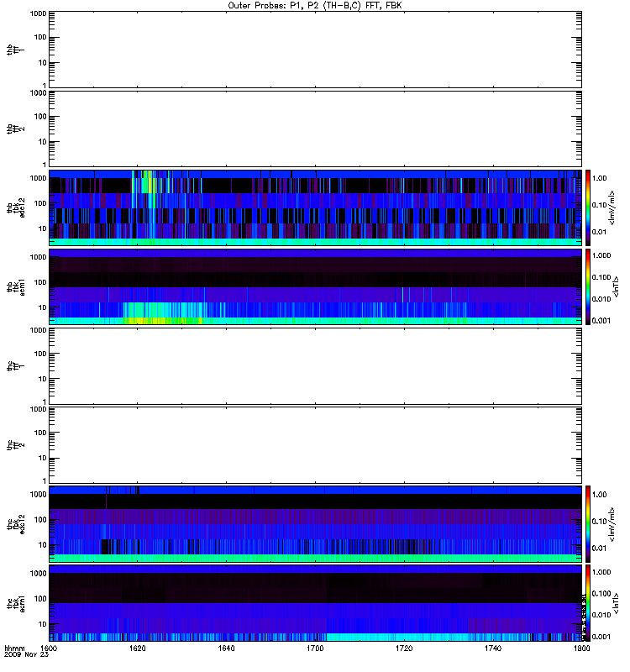Viewport: 630px width, 672px height.
Task: Click the <|nT|> unit label beside thc scm1 color bar
Action: [616, 603]
